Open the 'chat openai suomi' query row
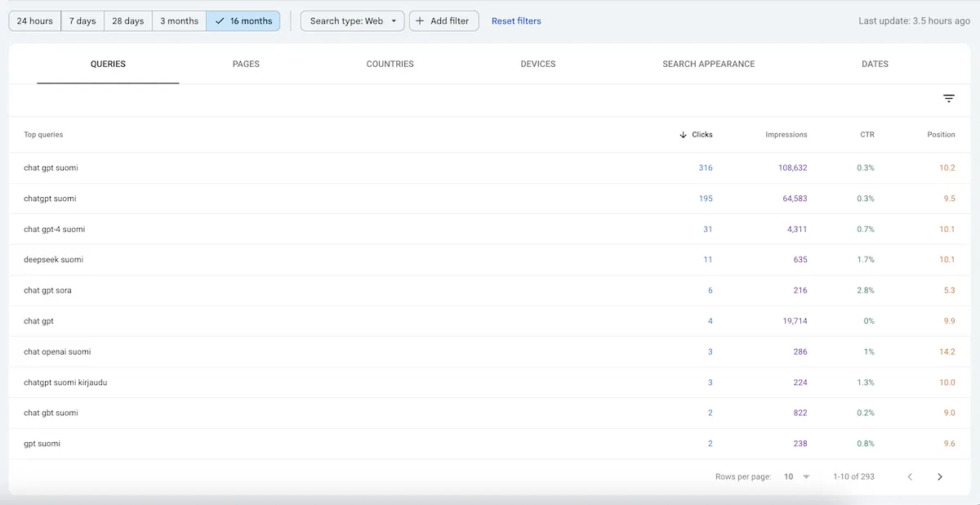Viewport: 980px width, 505px height. (x=490, y=351)
